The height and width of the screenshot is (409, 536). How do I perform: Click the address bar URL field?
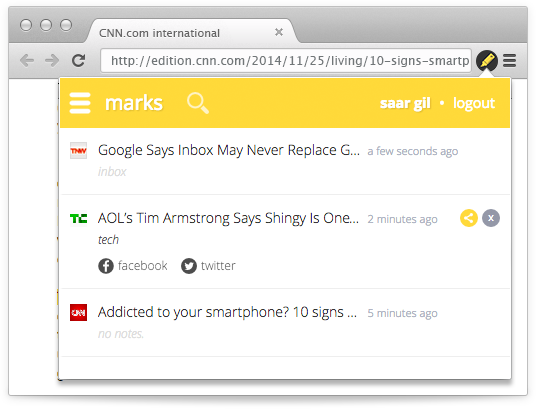pyautogui.click(x=286, y=61)
